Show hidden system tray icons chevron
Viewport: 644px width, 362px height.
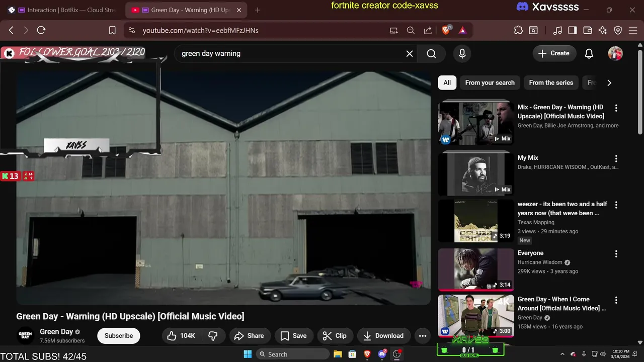[562, 354]
